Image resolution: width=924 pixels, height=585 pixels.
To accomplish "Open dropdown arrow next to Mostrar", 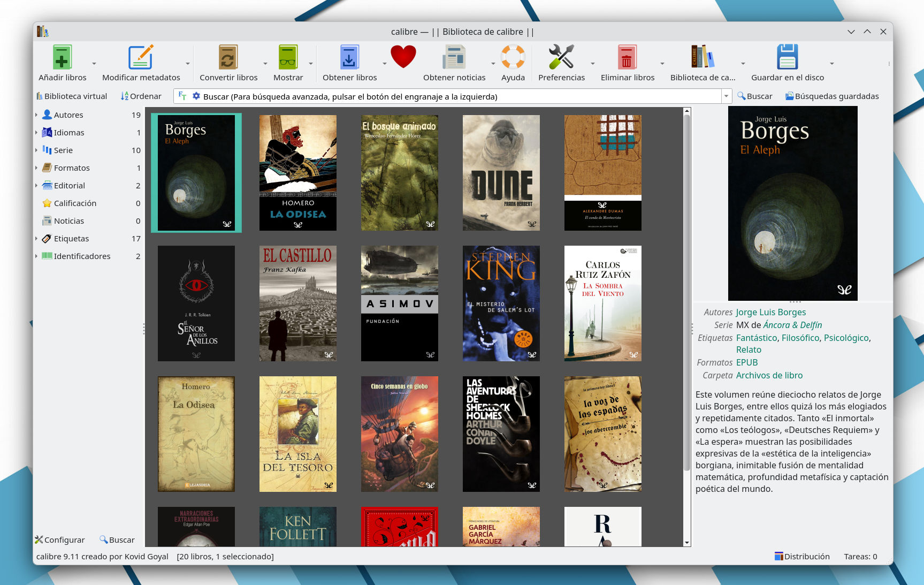I will coord(311,64).
